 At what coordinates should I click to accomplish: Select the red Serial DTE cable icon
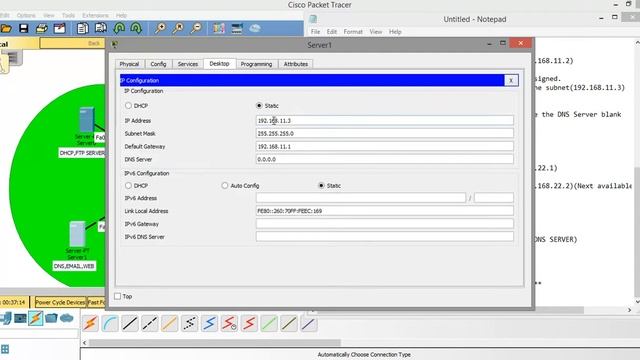click(249, 324)
